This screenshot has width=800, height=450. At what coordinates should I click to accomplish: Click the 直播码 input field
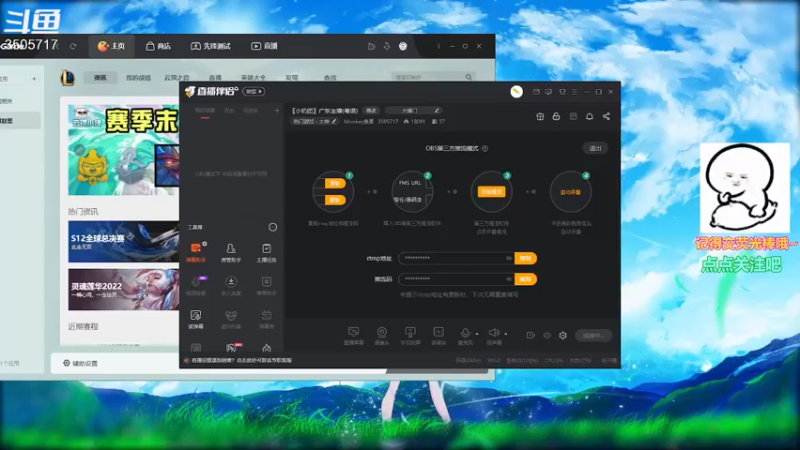456,279
